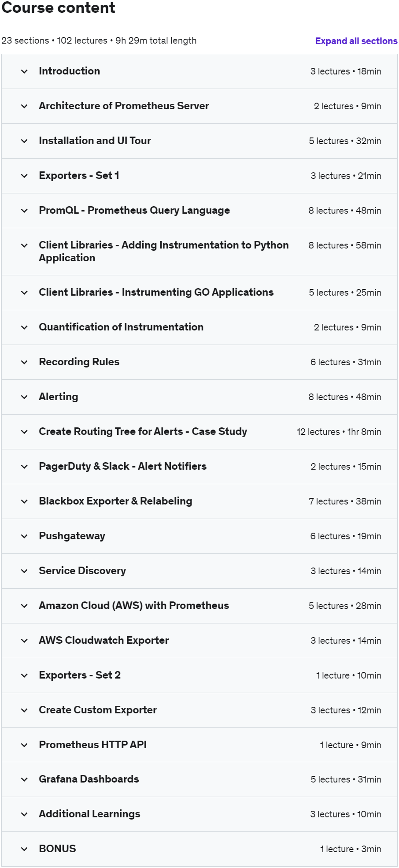Expand the Prometheus HTTP API chevron

tap(24, 745)
